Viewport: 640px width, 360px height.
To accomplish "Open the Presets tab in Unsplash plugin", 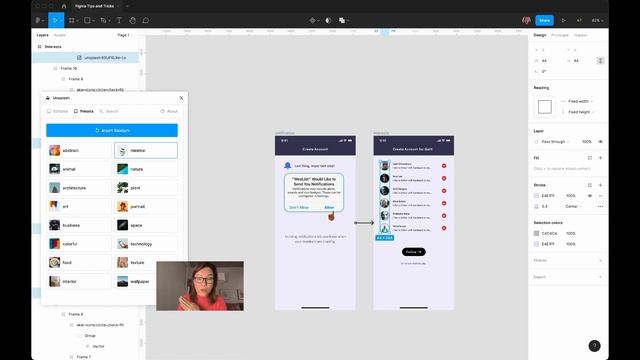I will coord(84,111).
